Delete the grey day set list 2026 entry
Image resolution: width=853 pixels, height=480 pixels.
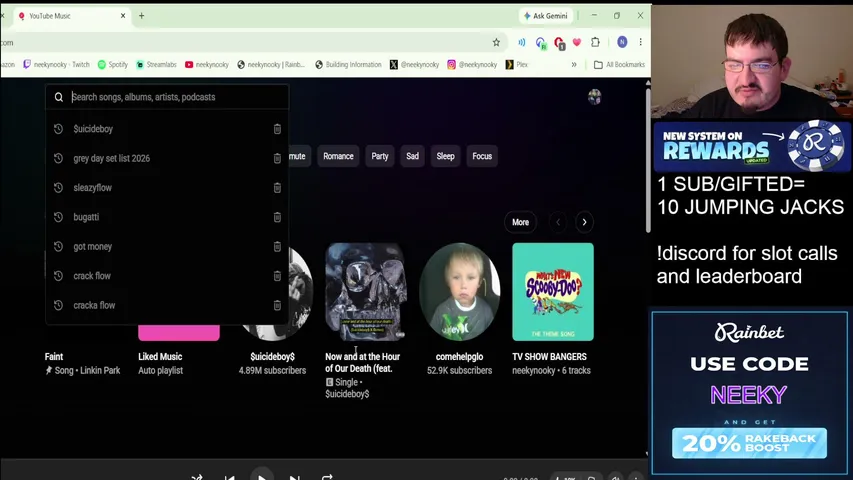coord(277,158)
